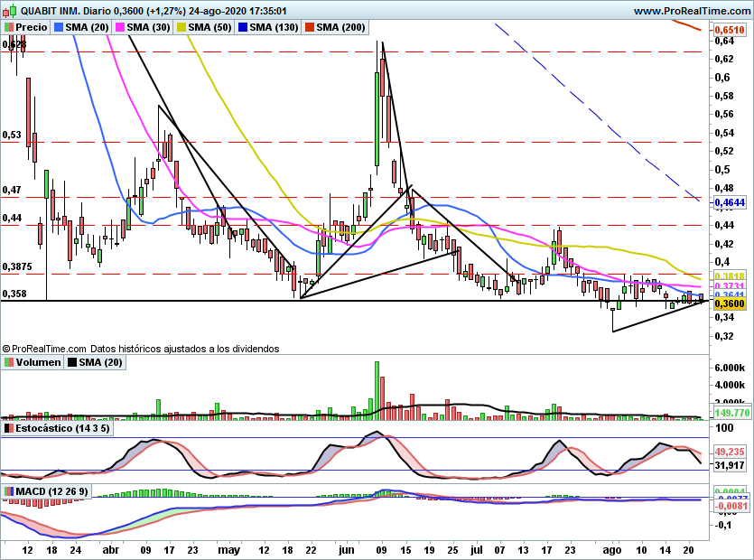Select the SMA (30) legend label
Viewport: 754px width, 560px height.
pyautogui.click(x=148, y=27)
